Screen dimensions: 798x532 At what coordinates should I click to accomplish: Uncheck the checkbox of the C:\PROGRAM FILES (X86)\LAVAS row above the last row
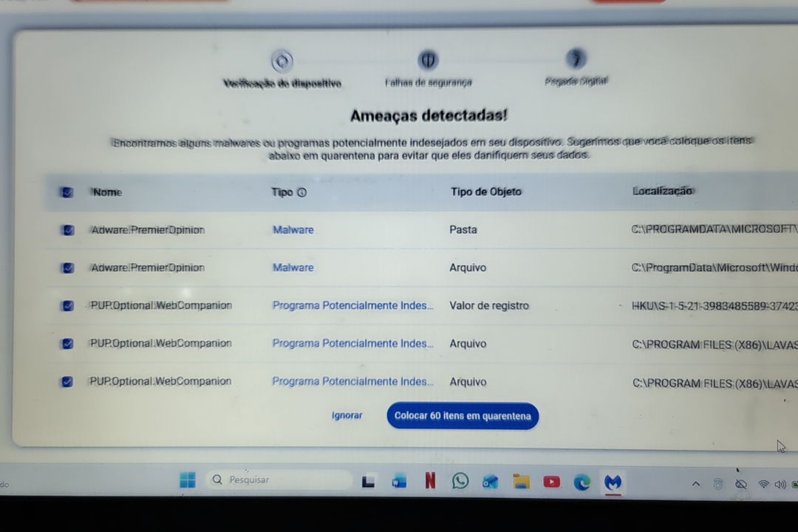click(67, 344)
